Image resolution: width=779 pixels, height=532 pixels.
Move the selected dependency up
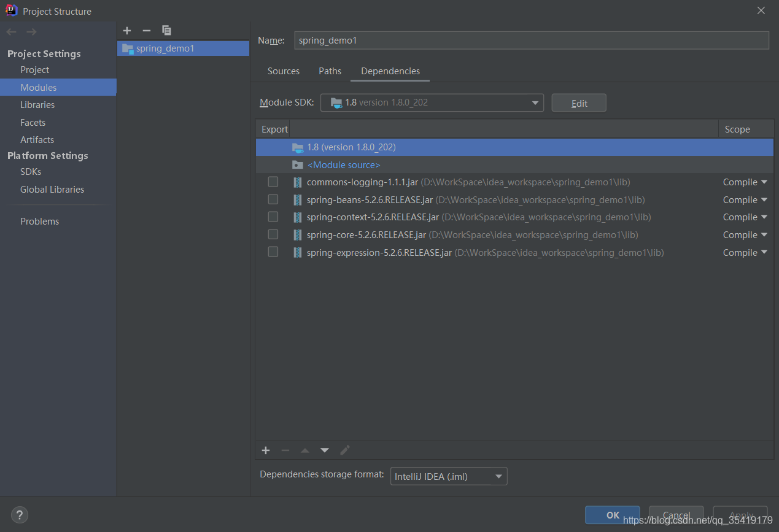(305, 450)
